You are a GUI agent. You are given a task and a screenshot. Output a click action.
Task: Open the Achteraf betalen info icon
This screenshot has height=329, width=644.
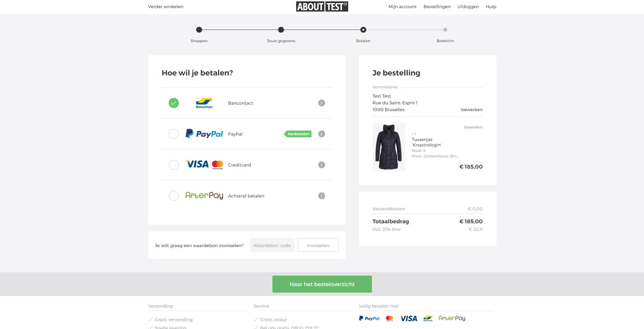(321, 196)
